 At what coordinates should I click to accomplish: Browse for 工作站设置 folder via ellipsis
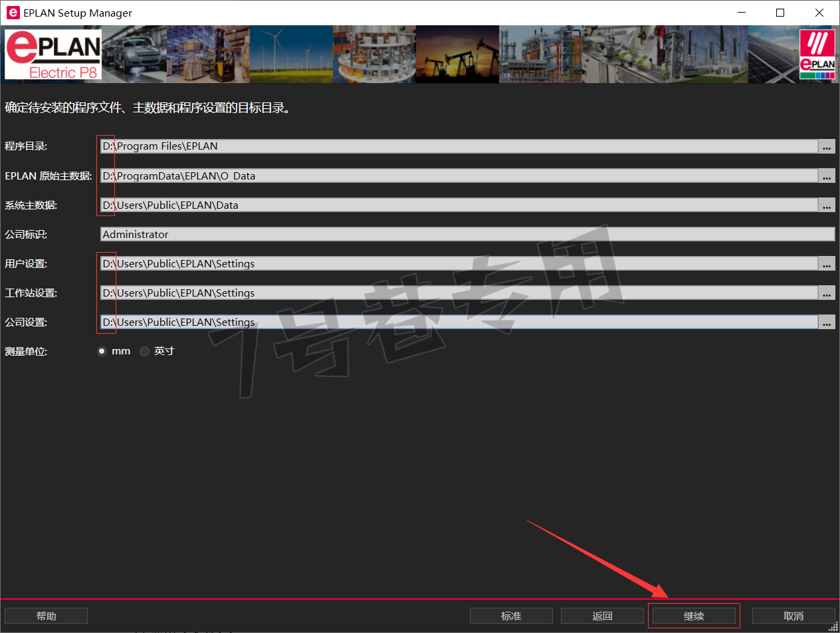(x=827, y=293)
